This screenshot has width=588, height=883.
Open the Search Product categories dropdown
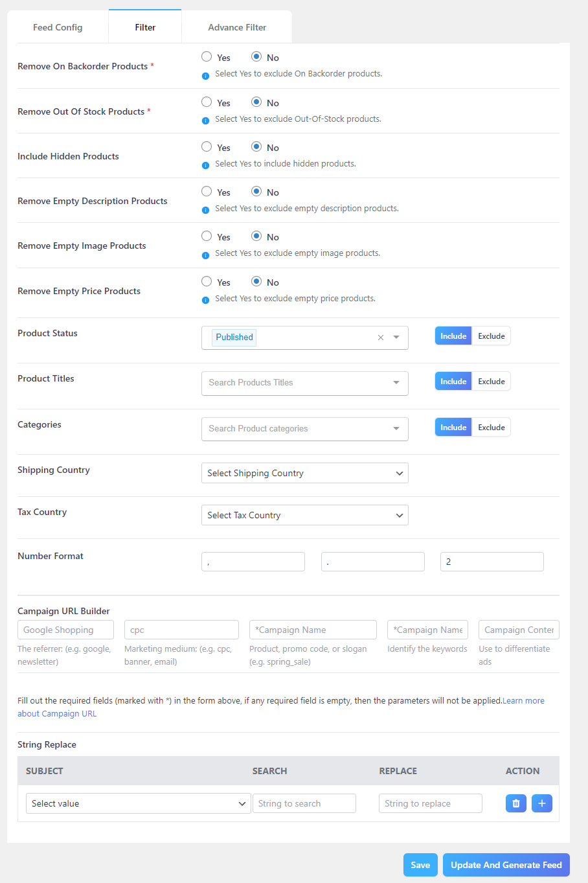pos(304,429)
